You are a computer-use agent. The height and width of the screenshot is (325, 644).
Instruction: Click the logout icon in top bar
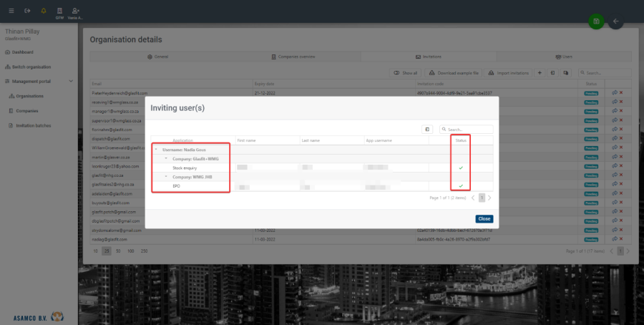tap(27, 11)
